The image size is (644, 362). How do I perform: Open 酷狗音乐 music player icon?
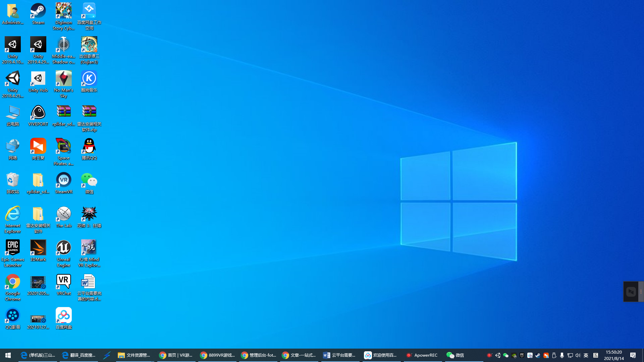pos(89,82)
